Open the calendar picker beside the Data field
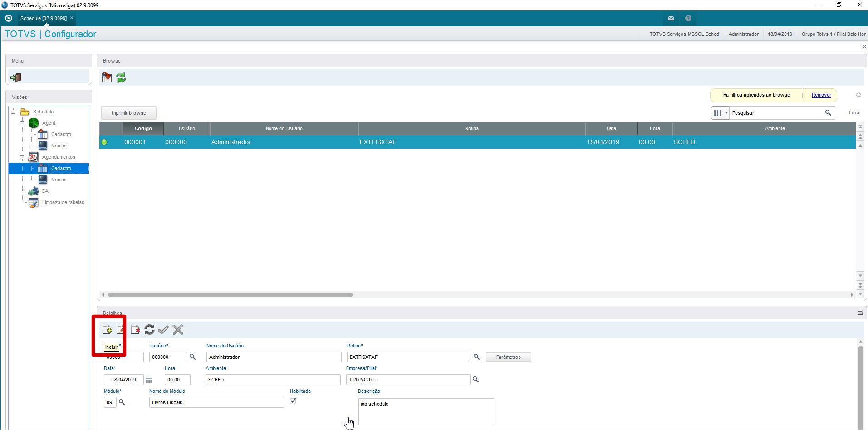The width and height of the screenshot is (868, 430). [149, 380]
